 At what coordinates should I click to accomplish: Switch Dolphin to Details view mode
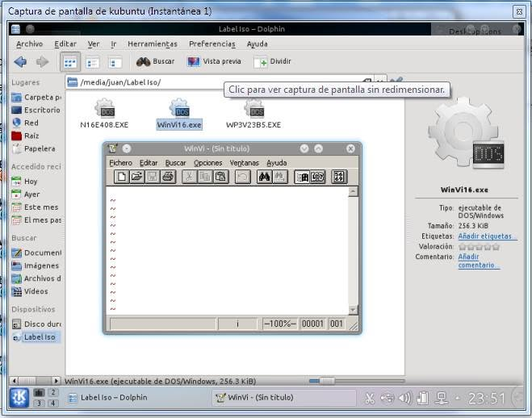point(92,62)
